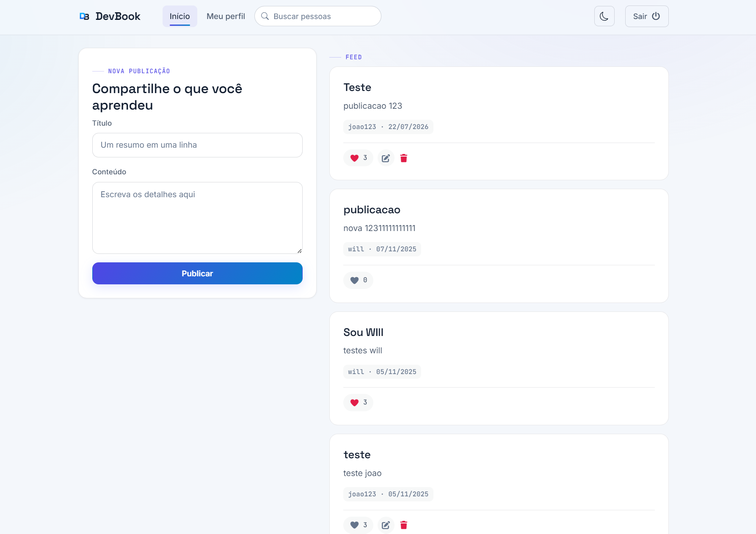Click the DevBook logo icon

[84, 16]
